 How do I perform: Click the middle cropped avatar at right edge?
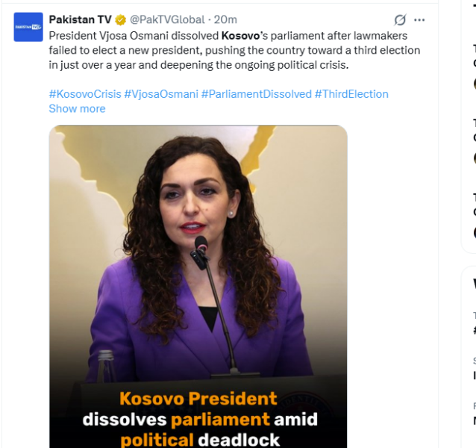(x=475, y=158)
